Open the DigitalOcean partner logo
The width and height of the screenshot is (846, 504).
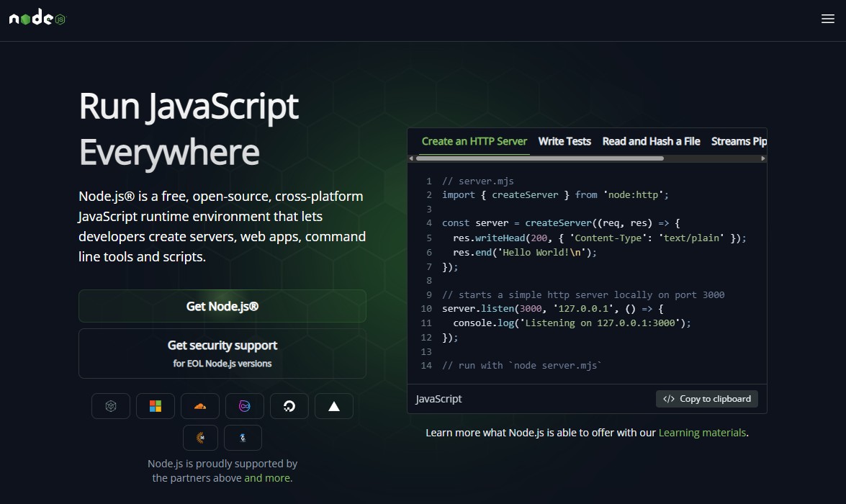[289, 406]
